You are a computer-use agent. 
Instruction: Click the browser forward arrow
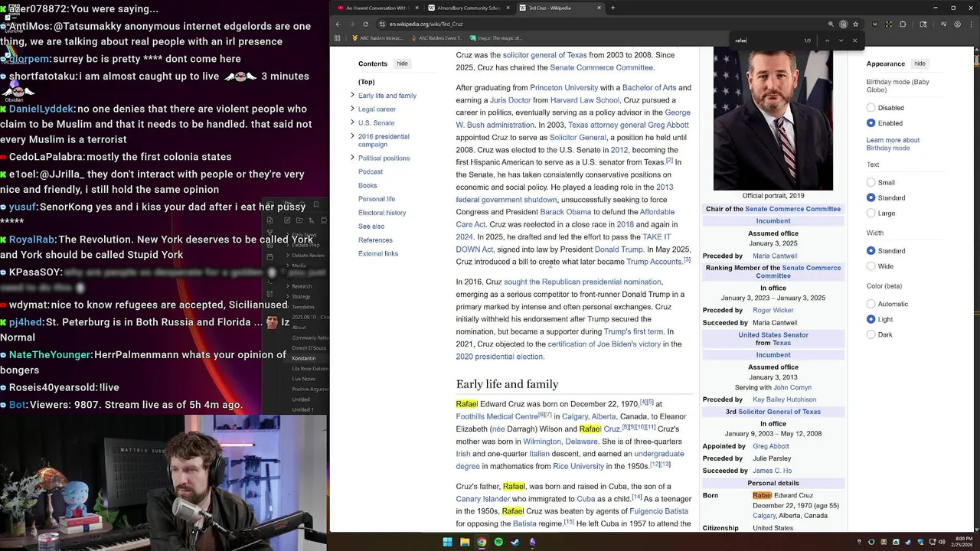tap(352, 24)
